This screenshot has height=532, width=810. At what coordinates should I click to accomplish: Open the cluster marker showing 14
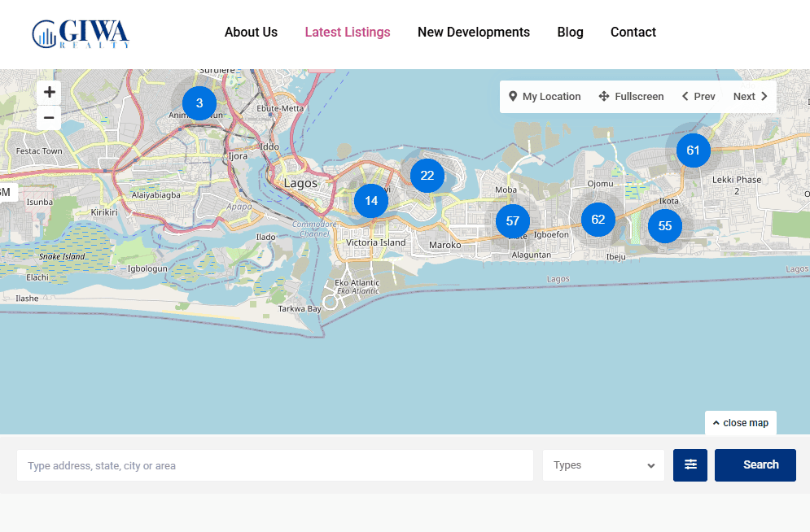coord(371,201)
